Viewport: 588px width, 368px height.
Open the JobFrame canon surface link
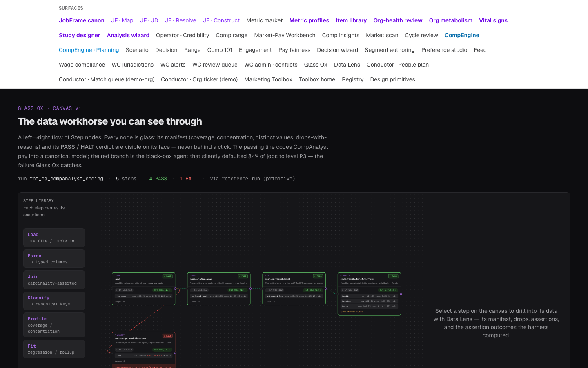pos(82,20)
